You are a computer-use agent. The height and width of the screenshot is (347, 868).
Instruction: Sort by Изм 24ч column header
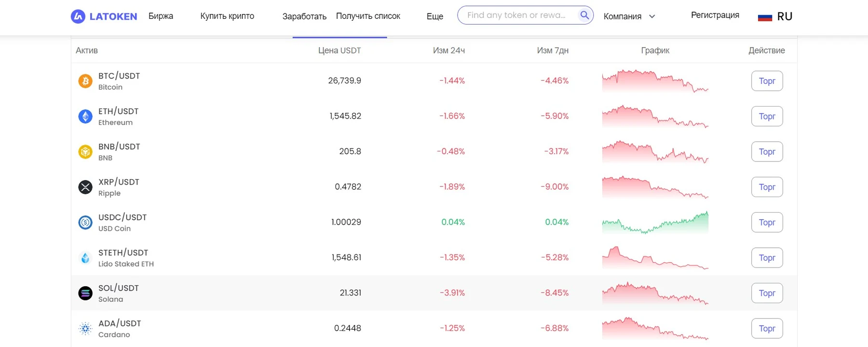449,50
